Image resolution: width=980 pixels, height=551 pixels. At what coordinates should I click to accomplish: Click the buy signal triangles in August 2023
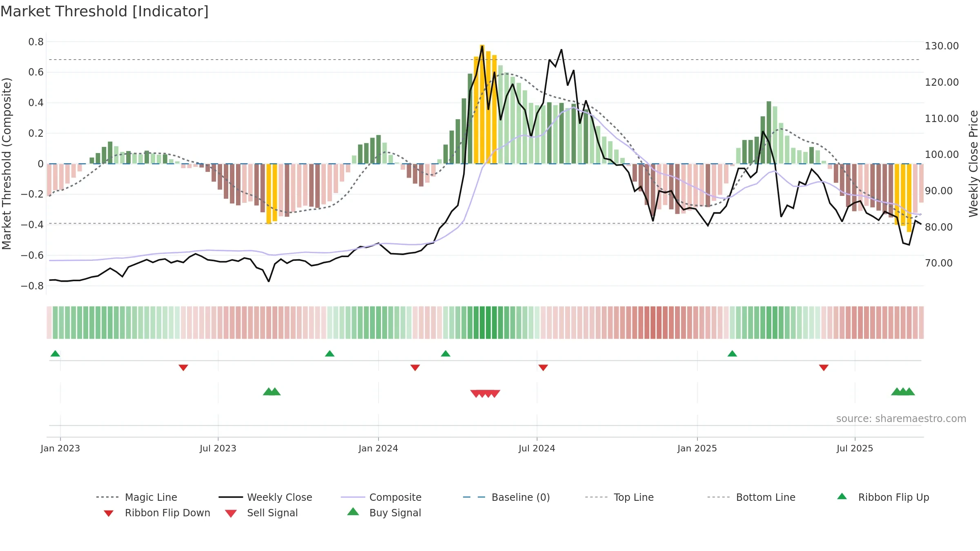pyautogui.click(x=272, y=391)
